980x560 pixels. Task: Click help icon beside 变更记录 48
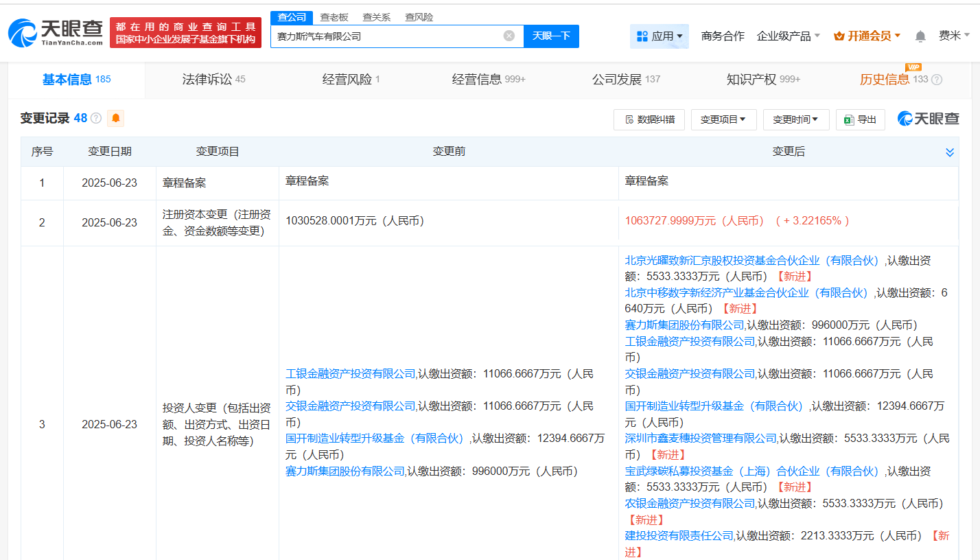pos(96,118)
